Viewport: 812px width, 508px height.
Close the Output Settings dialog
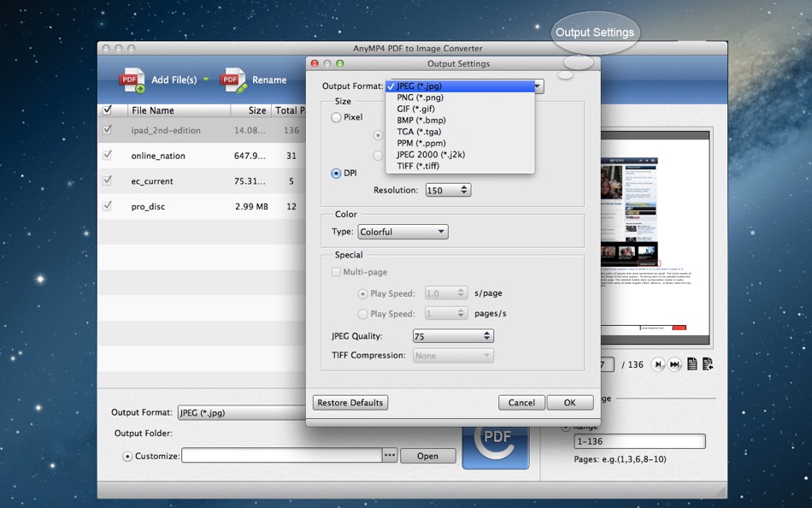[315, 63]
